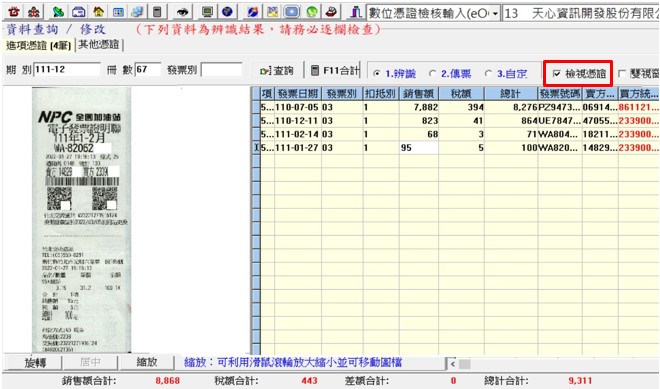Click the 居中 center button
The image size is (660, 389).
[90, 362]
